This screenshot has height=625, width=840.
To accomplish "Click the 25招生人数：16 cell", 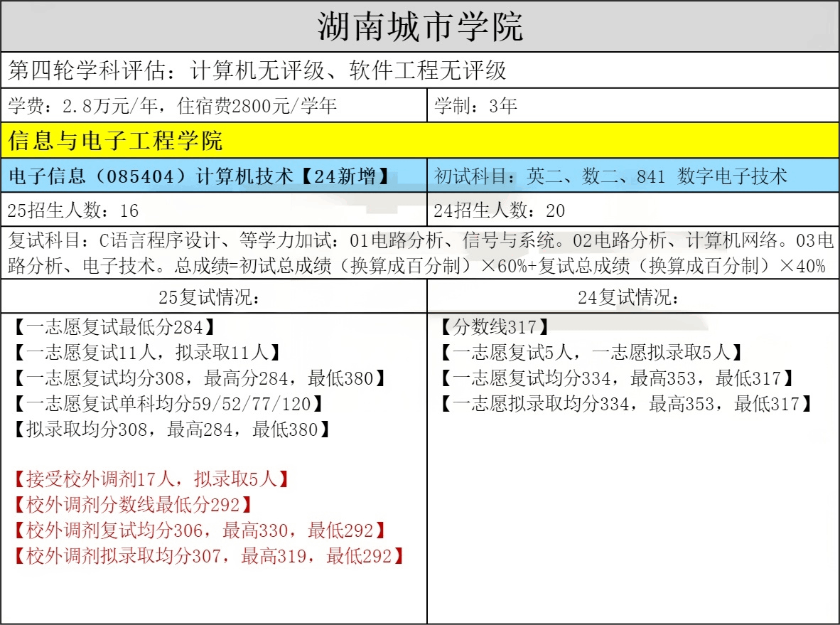I will pos(73,210).
